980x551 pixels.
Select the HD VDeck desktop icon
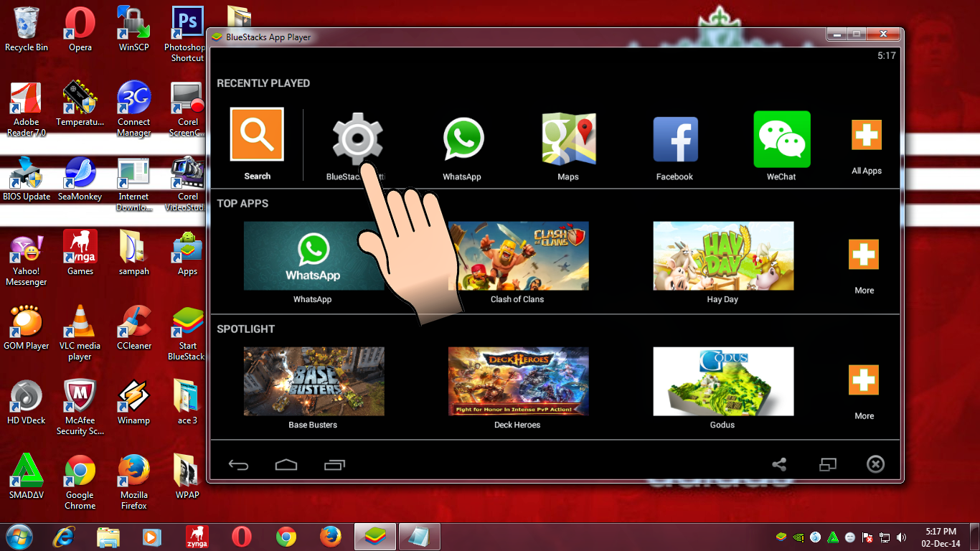click(27, 402)
